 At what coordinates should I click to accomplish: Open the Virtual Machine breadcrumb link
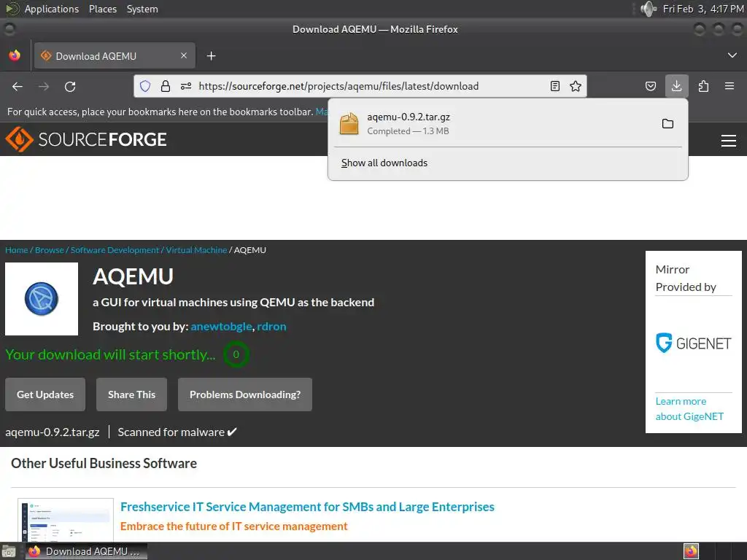(196, 250)
